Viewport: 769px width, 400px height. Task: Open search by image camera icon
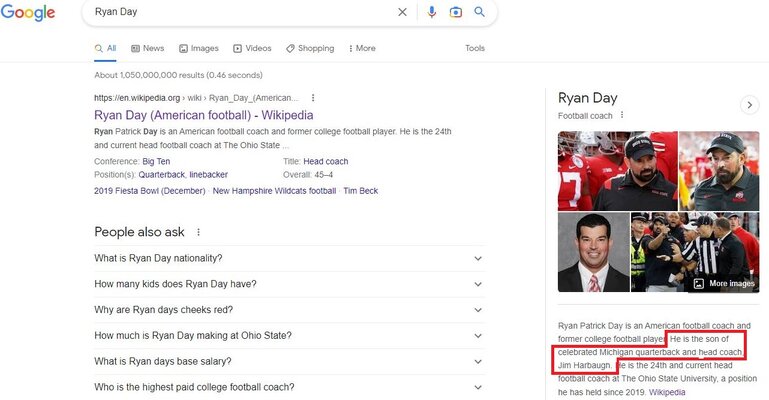click(x=456, y=12)
